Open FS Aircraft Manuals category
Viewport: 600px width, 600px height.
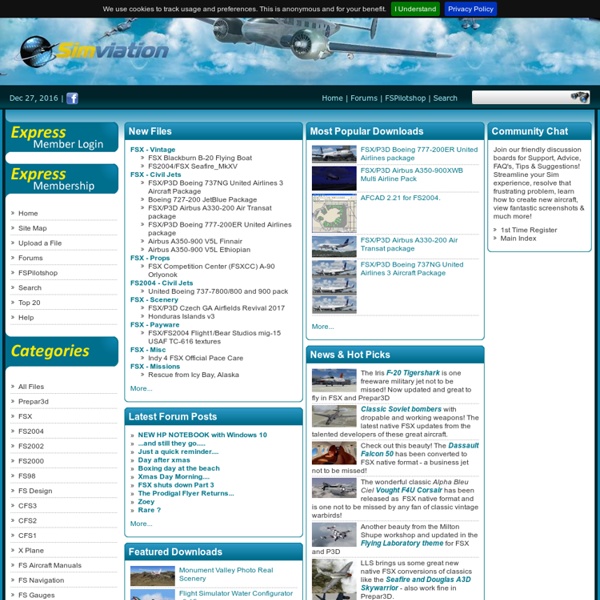50,566
